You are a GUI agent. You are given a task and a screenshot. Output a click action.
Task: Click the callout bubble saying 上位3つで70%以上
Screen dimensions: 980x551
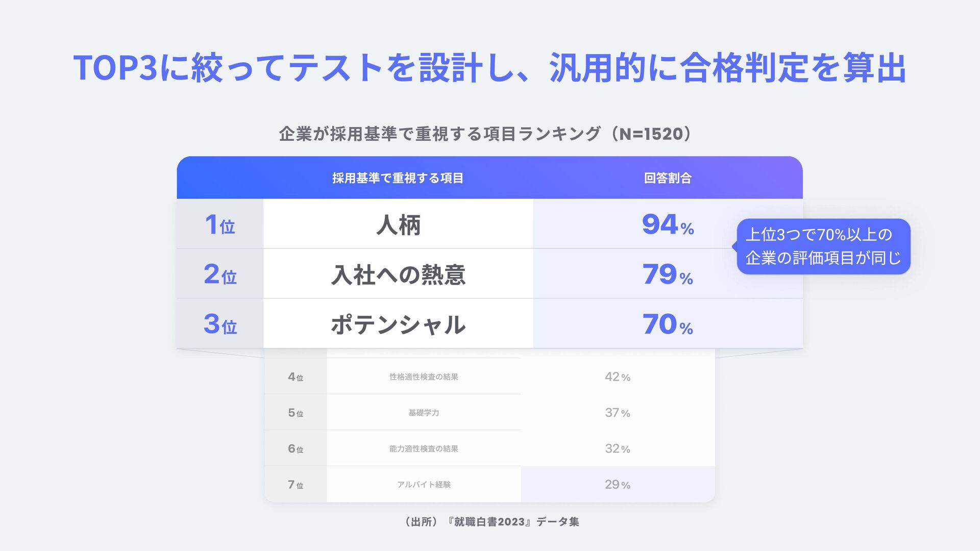click(823, 246)
